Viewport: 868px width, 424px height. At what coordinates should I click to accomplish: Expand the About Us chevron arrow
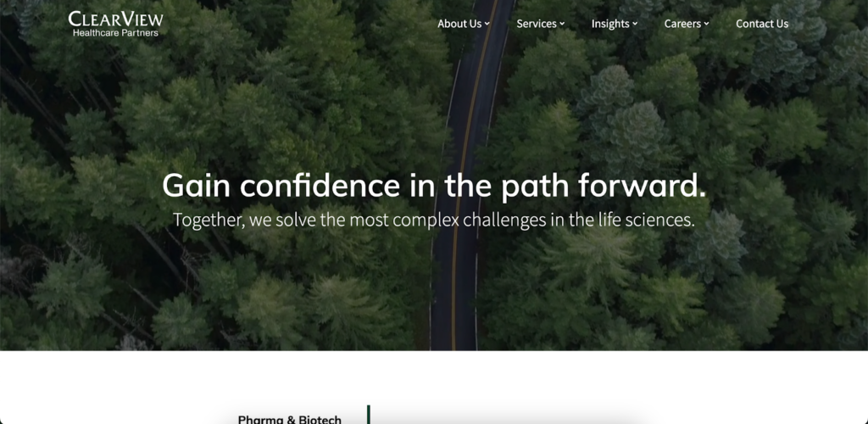[487, 24]
